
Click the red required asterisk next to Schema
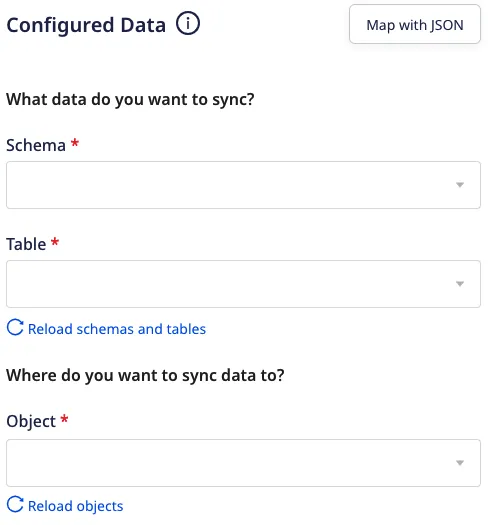(x=75, y=143)
